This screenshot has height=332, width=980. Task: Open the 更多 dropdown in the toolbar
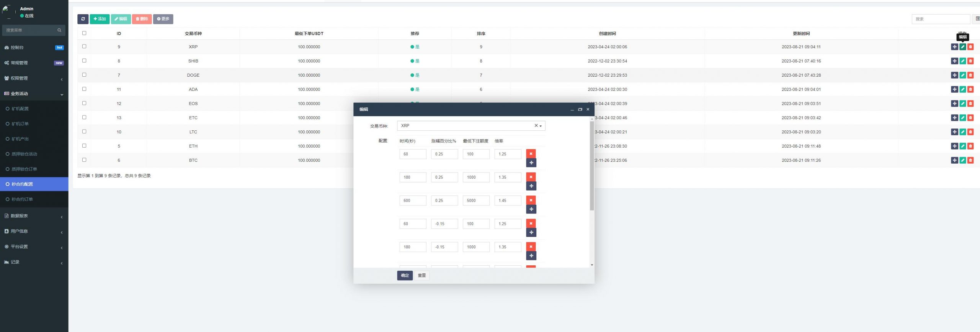coord(163,19)
